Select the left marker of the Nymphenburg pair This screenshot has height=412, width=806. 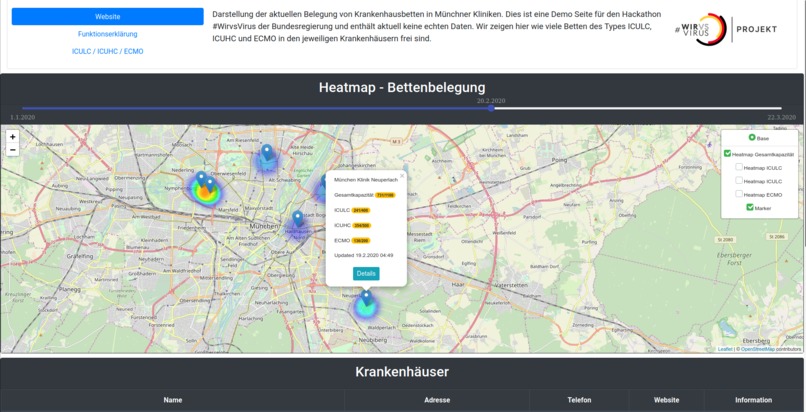point(202,179)
